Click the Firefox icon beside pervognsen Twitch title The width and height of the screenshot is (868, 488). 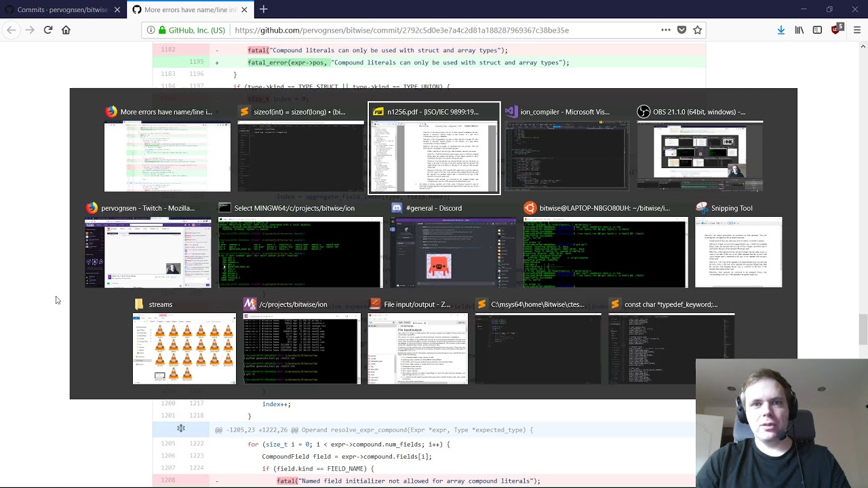(x=92, y=208)
